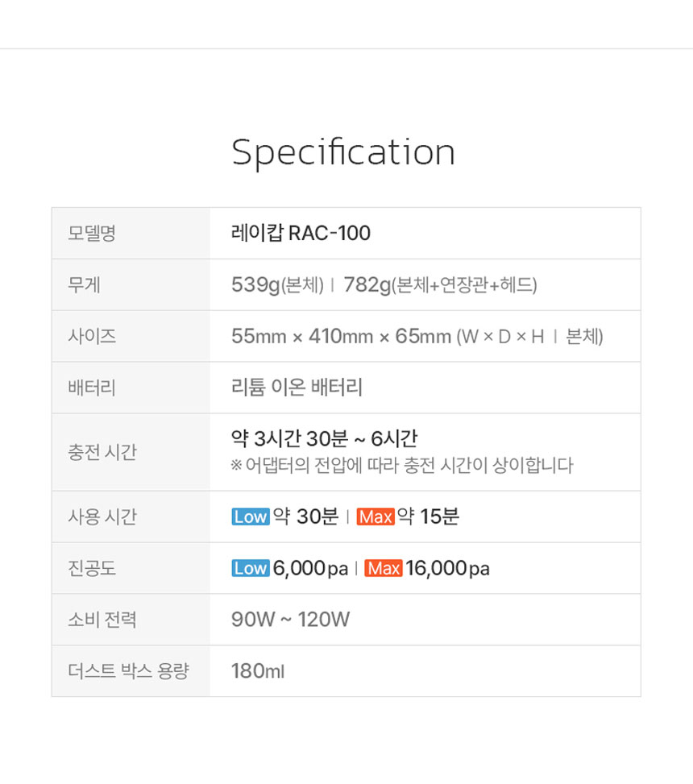
Task: Click the adapter voltage note under charging time
Action: point(401,465)
